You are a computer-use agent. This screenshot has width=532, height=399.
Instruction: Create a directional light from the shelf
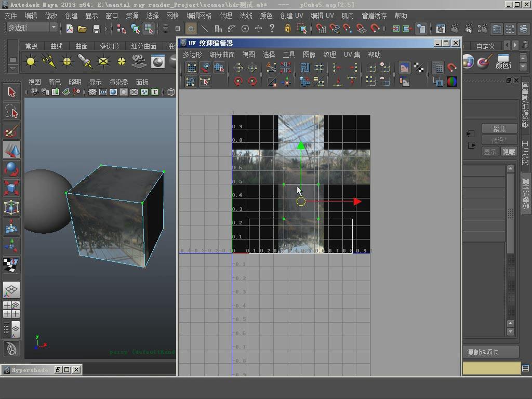point(48,61)
